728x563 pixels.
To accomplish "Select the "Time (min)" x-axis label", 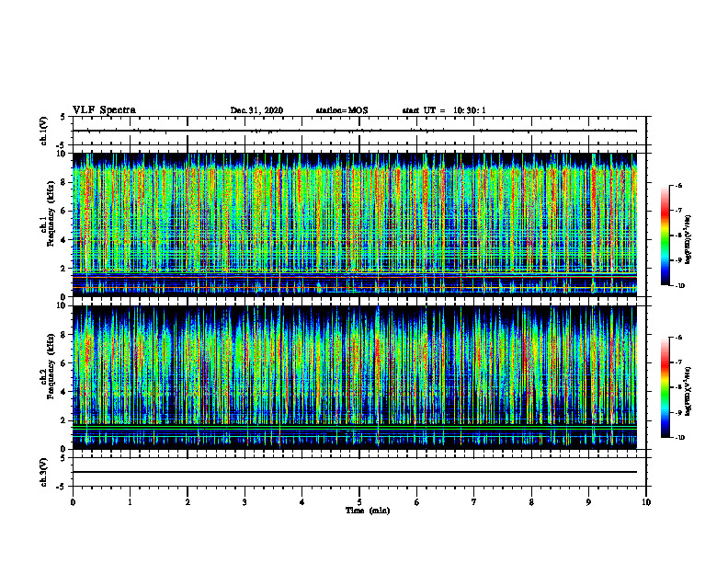I will pos(368,511).
